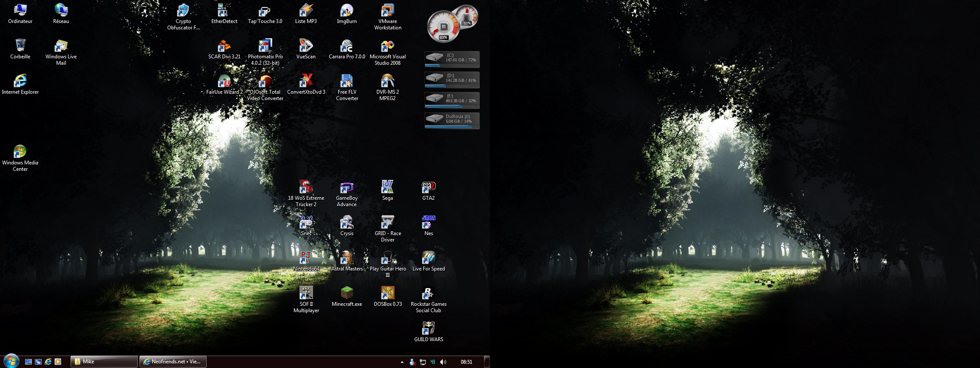Expand the hidden system tray icons arrow

(x=402, y=362)
